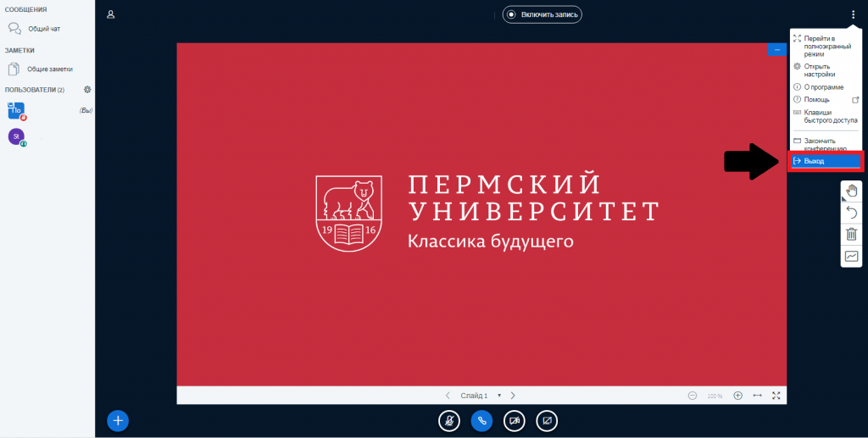This screenshot has height=438, width=868.
Task: Open Общий чат in the sidebar
Action: tap(44, 29)
